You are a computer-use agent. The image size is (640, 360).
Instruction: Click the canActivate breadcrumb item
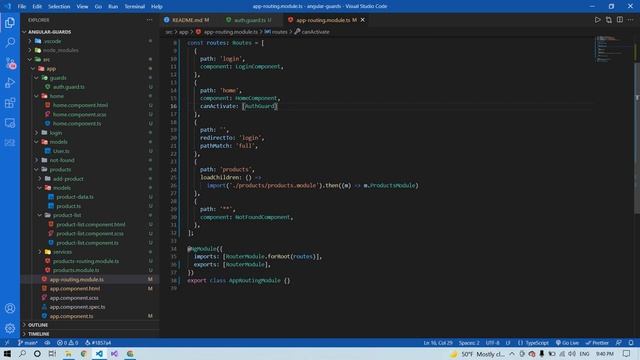312,32
